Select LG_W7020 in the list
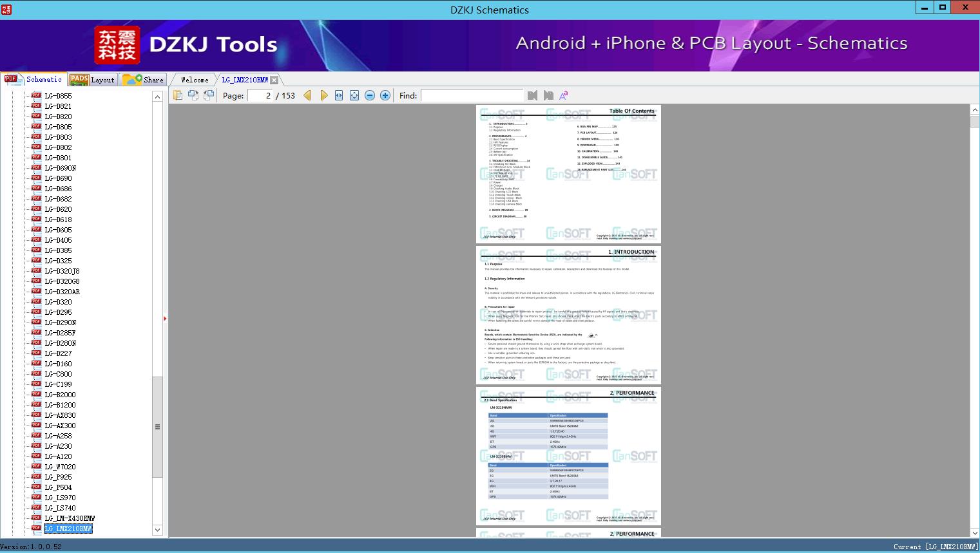This screenshot has height=553, width=980. tap(61, 467)
